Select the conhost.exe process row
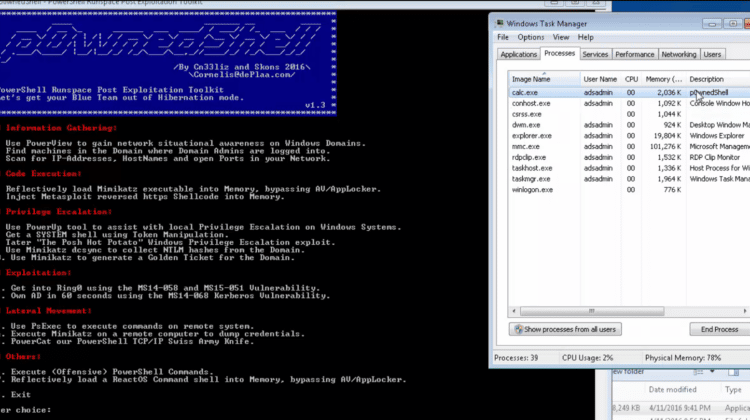The width and height of the screenshot is (750, 420). coord(629,103)
